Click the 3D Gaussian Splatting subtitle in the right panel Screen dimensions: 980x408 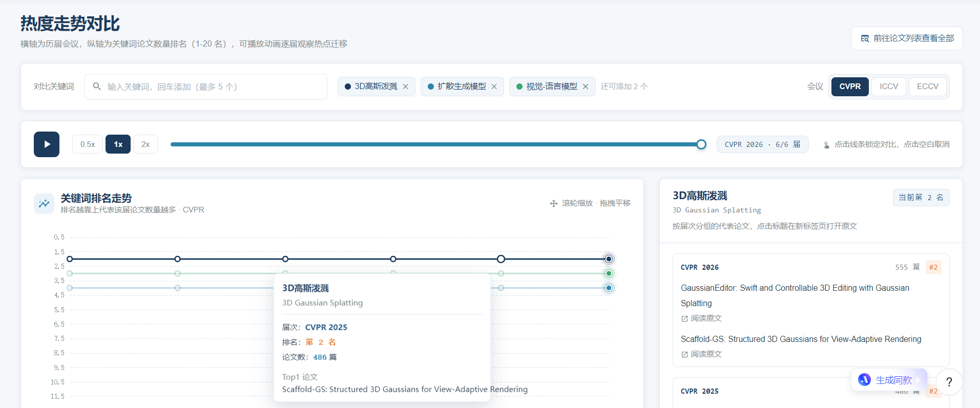tap(717, 210)
